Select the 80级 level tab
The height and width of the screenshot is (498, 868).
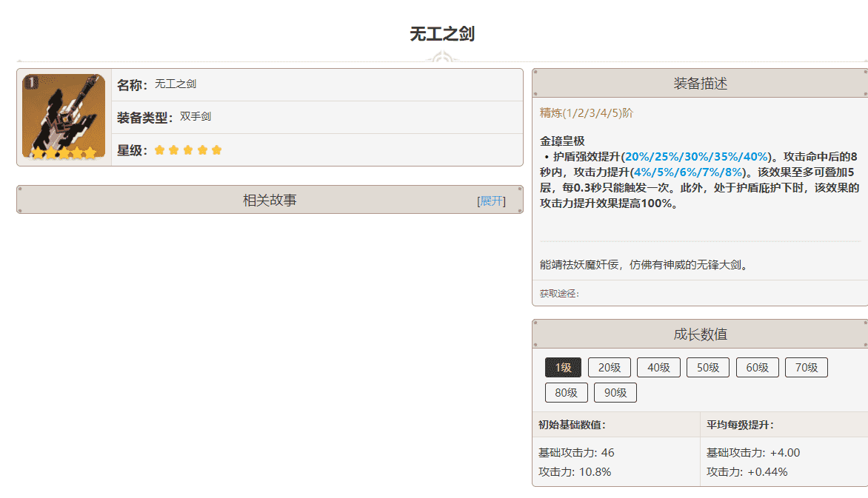coord(567,392)
